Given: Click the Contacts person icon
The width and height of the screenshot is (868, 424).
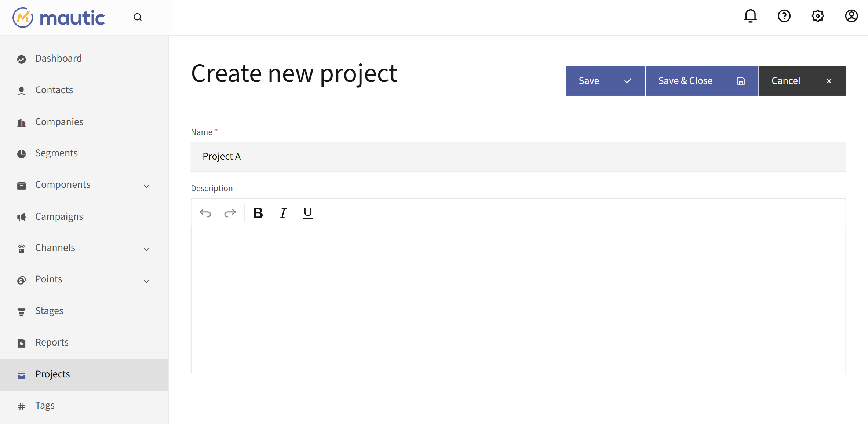Looking at the screenshot, I should point(22,91).
